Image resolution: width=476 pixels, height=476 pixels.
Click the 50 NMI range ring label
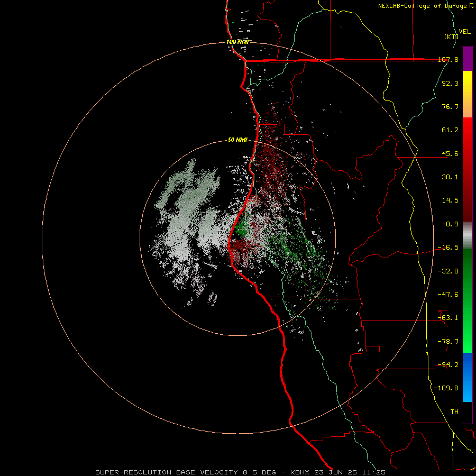(237, 140)
